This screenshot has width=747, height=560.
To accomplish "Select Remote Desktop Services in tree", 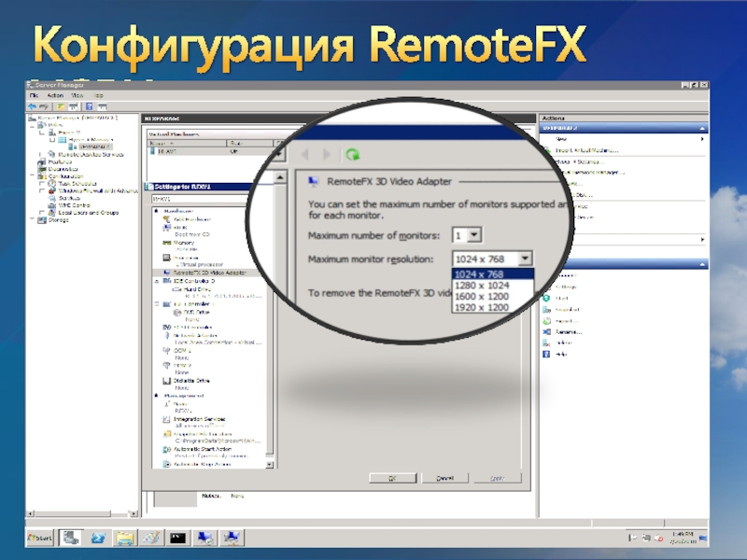I will [91, 154].
